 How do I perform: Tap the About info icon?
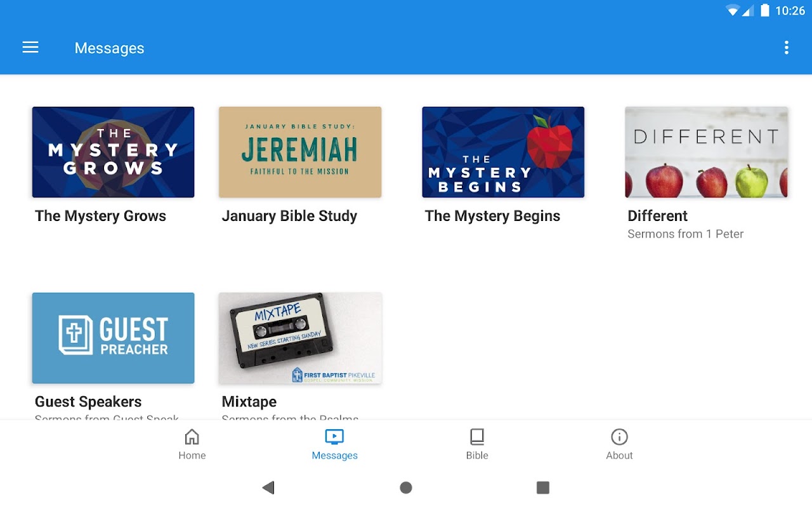pos(619,437)
